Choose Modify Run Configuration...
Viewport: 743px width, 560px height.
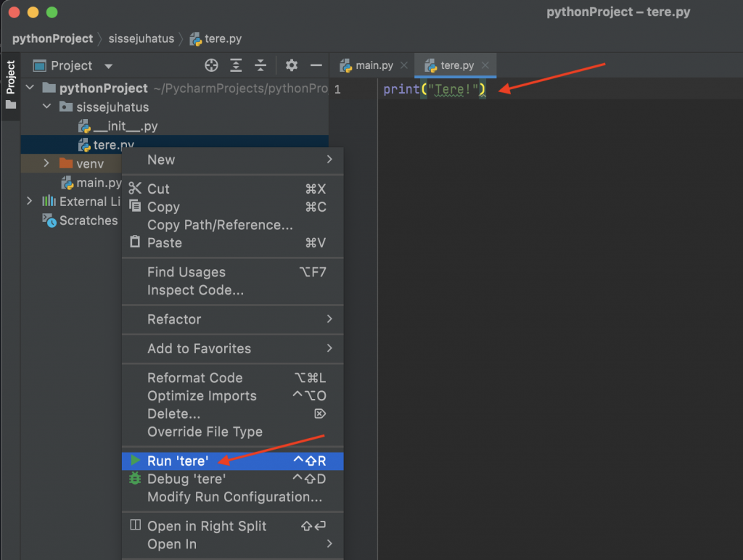[x=233, y=497]
